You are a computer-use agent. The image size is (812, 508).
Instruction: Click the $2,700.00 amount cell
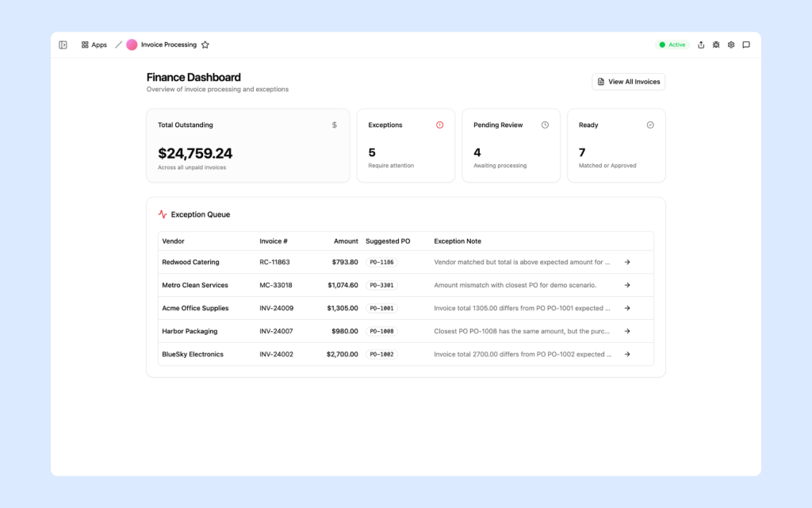tap(343, 355)
